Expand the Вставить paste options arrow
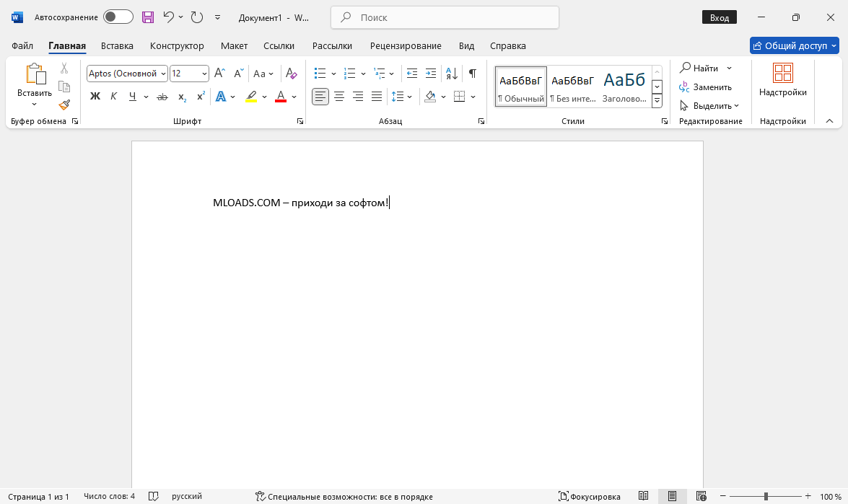848x504 pixels. 34,105
